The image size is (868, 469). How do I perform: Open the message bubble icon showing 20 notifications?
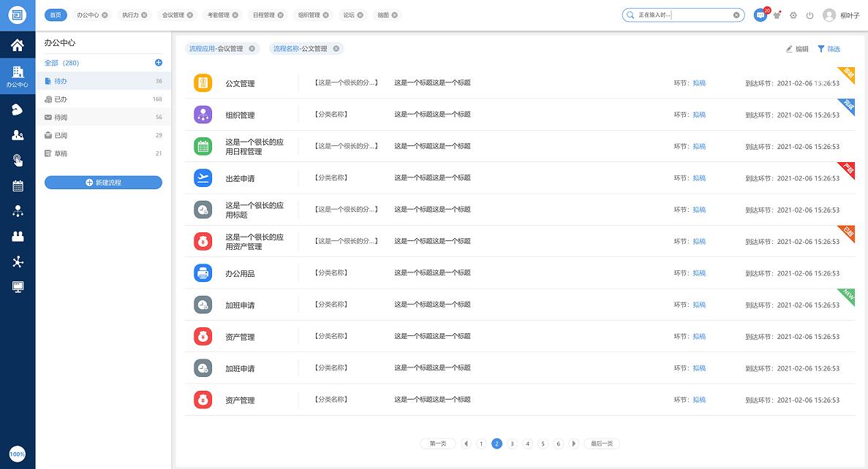(x=759, y=15)
